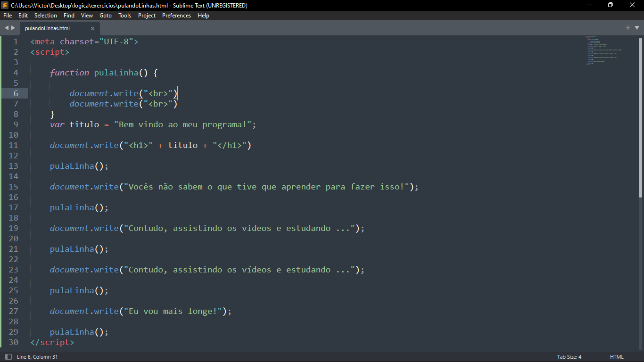The width and height of the screenshot is (644, 362).
Task: Click the var keyword on line 9
Action: (x=57, y=124)
